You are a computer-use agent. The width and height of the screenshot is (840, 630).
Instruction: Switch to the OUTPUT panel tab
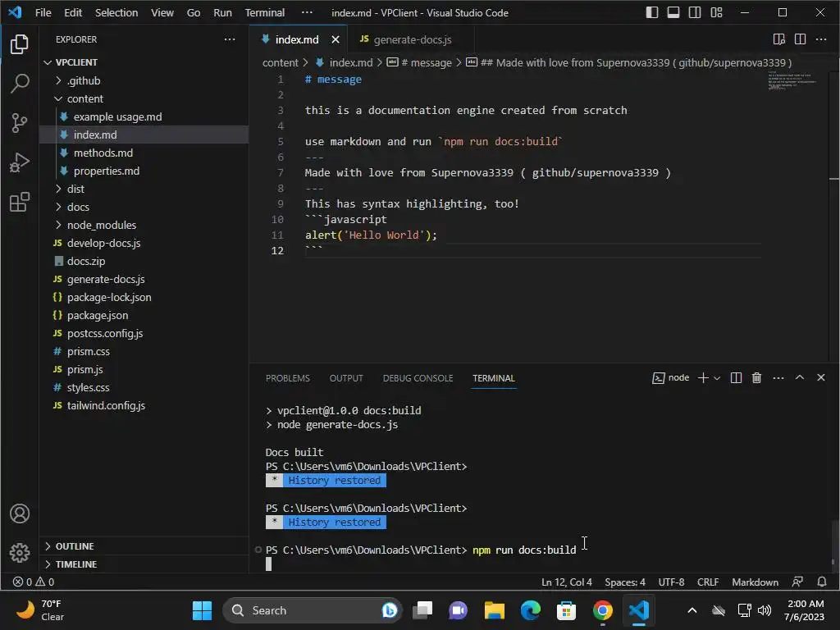click(x=346, y=378)
